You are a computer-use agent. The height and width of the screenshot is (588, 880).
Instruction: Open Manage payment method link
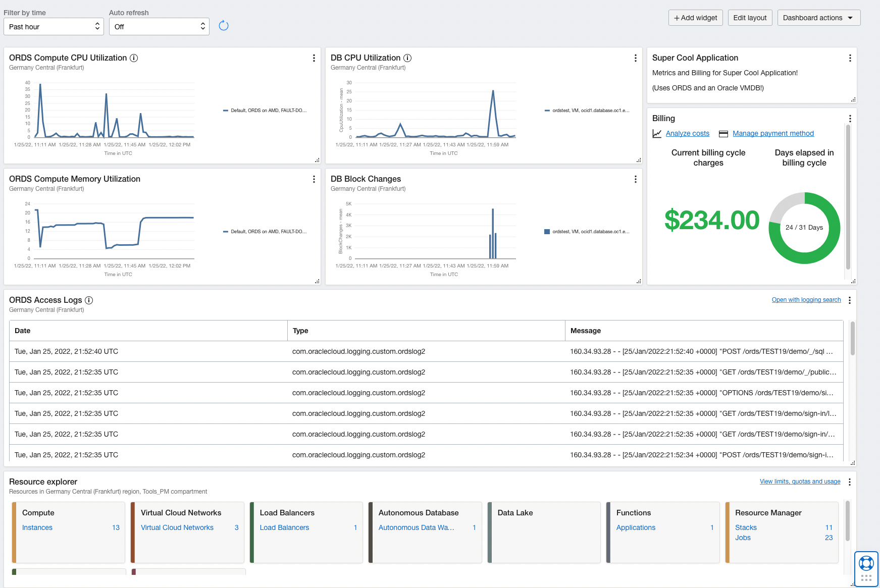click(773, 134)
